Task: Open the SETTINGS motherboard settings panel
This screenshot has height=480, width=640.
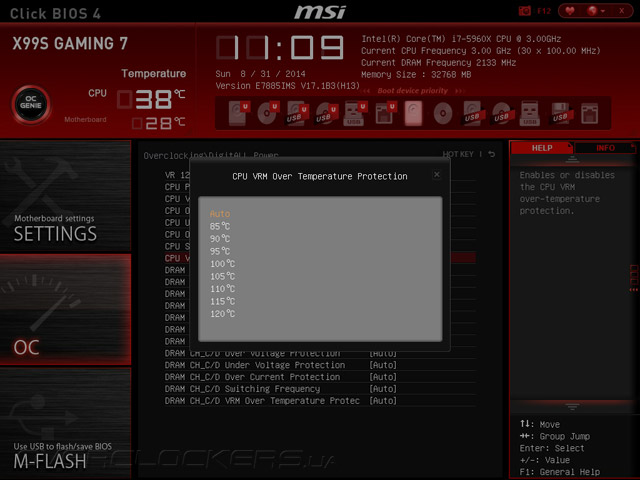Action: (x=65, y=196)
